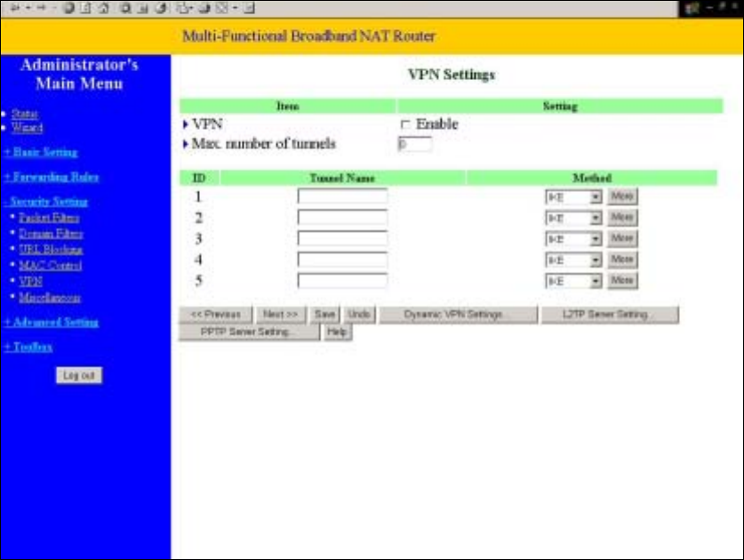Click the Tunnel Name column header
The image size is (744, 560).
[342, 178]
